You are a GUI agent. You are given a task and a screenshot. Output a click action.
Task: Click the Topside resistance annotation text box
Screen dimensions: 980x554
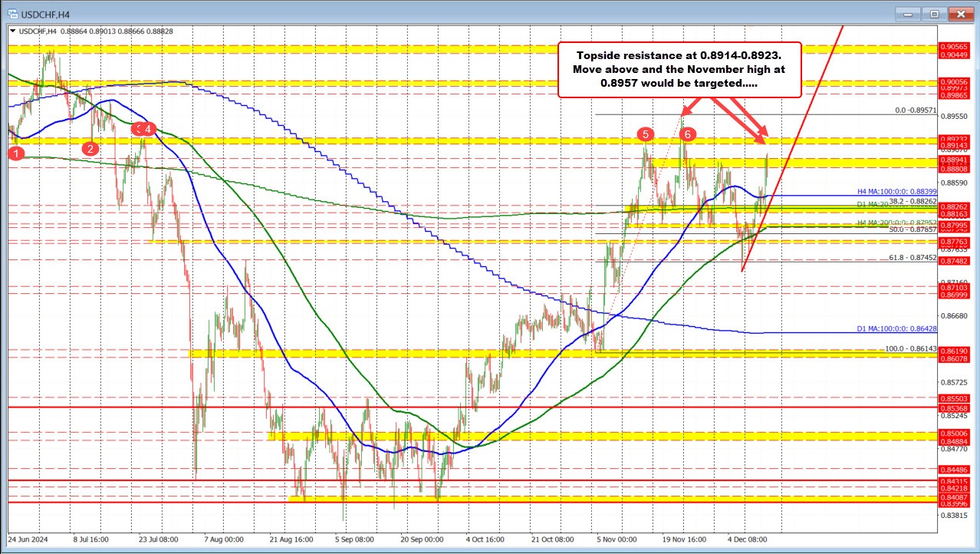point(679,69)
